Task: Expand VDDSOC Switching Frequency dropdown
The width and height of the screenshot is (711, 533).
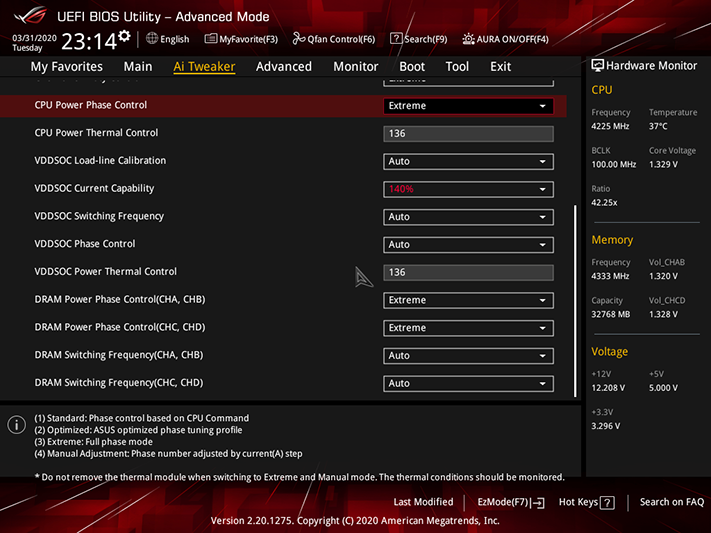Action: coord(468,217)
